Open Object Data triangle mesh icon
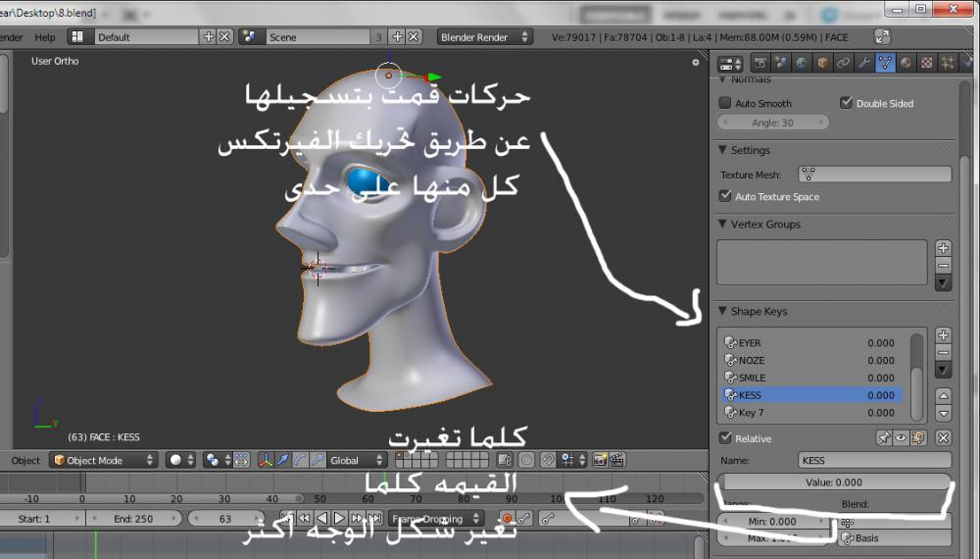Image resolution: width=980 pixels, height=559 pixels. [x=885, y=63]
